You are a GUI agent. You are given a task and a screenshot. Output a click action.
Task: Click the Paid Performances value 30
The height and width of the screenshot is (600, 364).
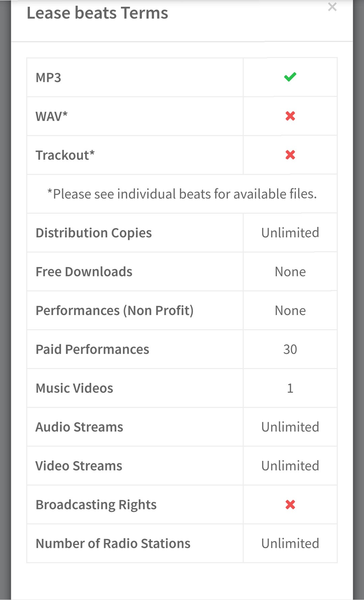point(290,349)
